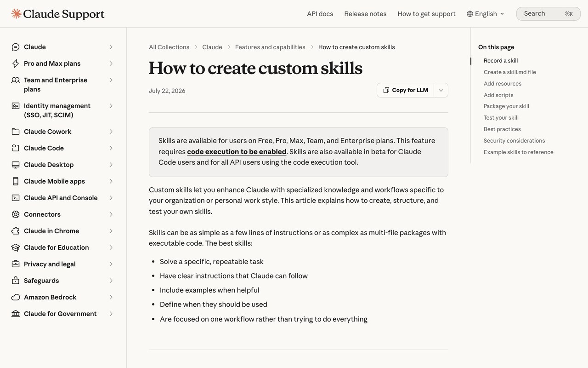Expand the Amazon Bedrock chevron
This screenshot has width=588, height=368.
click(111, 297)
